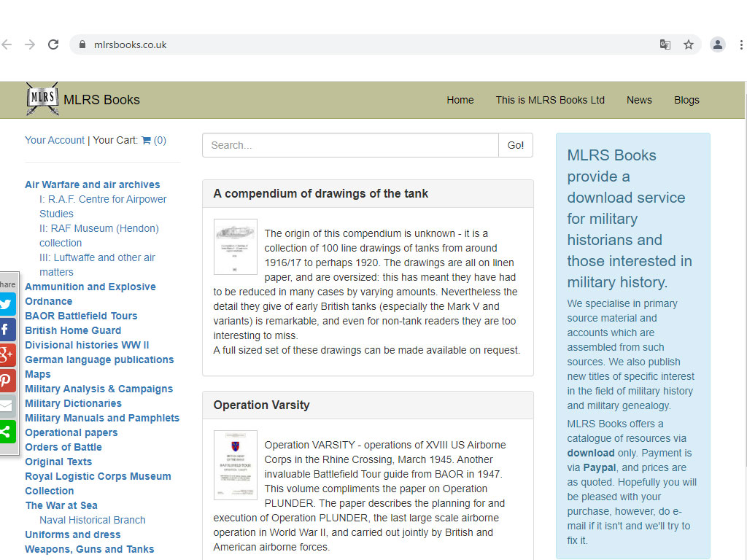Share page via Pinterest icon
The image size is (747, 560).
point(7,381)
